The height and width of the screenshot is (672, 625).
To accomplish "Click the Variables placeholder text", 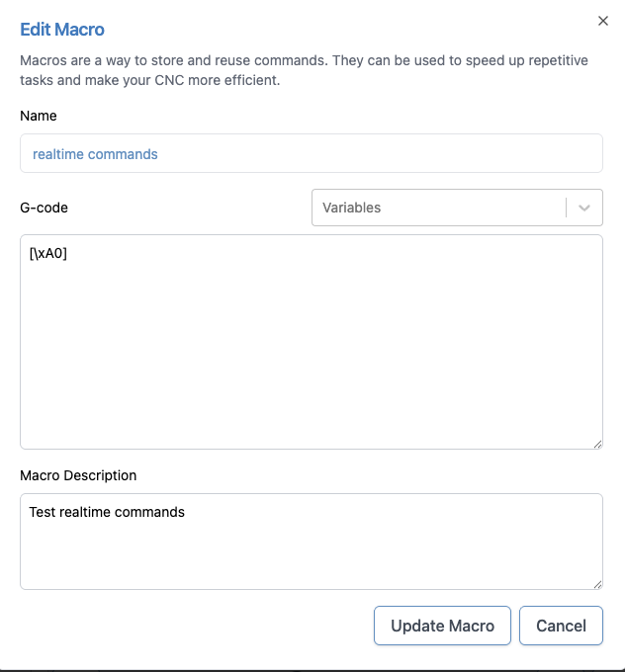I will (x=351, y=208).
